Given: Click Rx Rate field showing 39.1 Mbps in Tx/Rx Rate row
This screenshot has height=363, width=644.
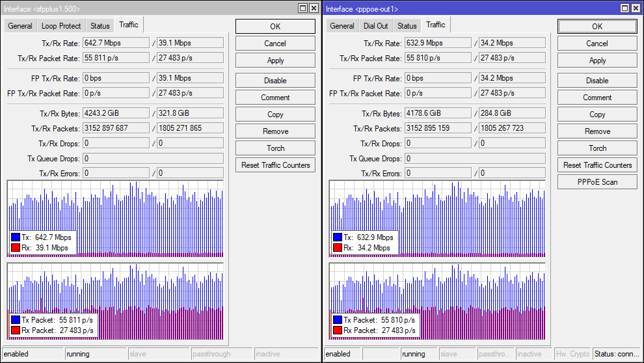Looking at the screenshot, I should click(190, 43).
